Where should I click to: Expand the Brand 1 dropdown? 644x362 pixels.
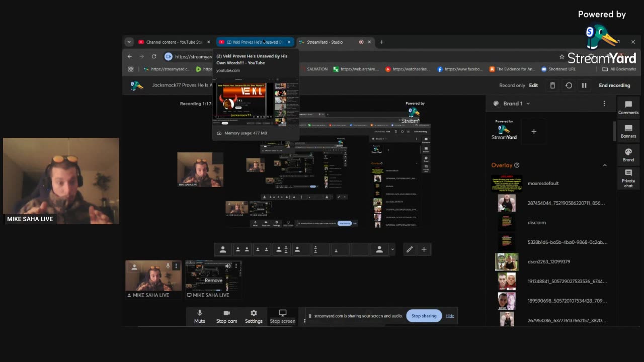tap(528, 104)
